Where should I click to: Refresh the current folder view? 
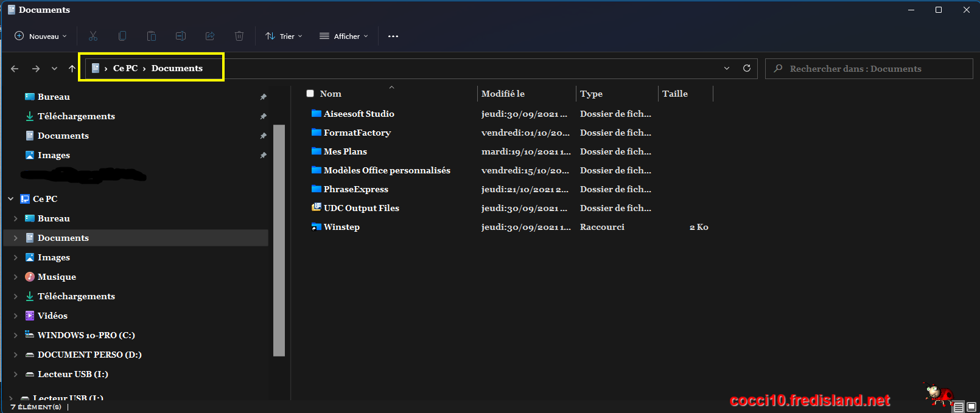pos(747,69)
